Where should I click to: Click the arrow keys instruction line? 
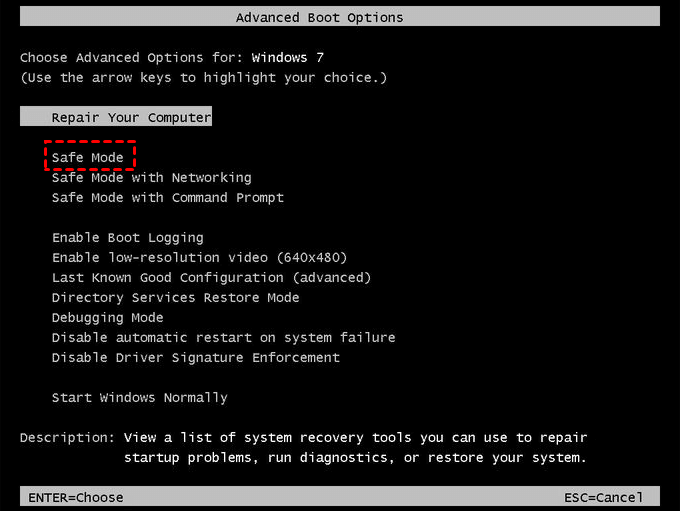pyautogui.click(x=203, y=78)
